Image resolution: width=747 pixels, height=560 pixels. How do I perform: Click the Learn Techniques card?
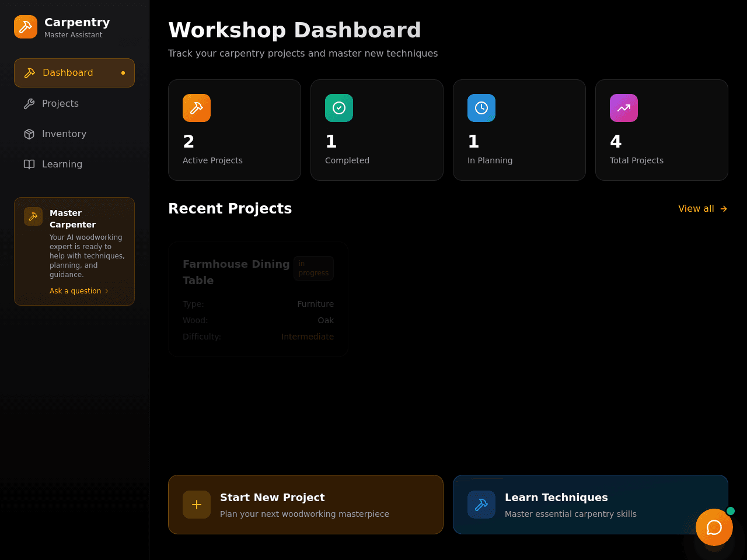591,505
